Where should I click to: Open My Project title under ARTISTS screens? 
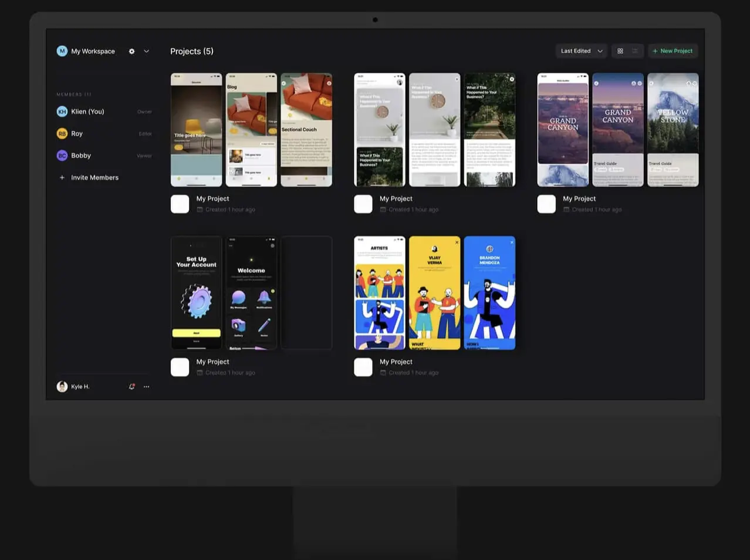(x=396, y=362)
